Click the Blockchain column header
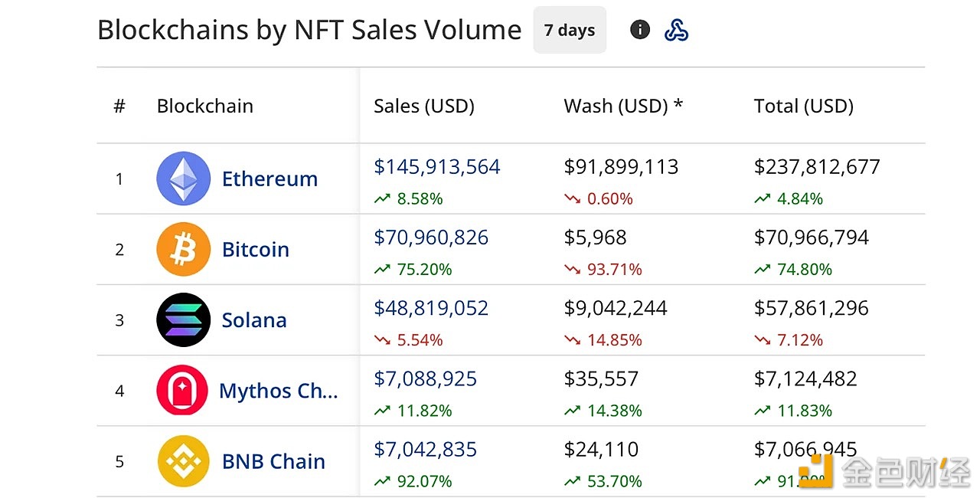The height and width of the screenshot is (498, 980). pyautogui.click(x=205, y=106)
